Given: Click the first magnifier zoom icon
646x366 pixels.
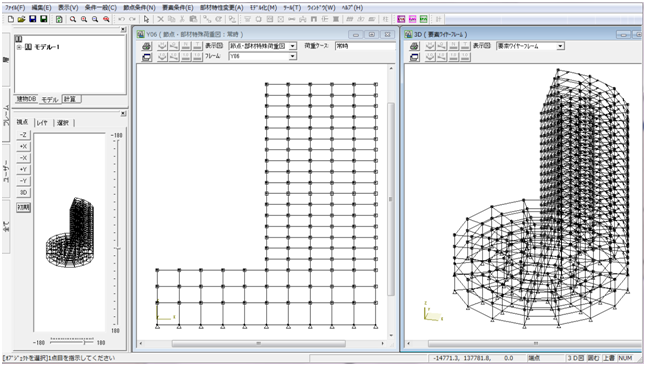Looking at the screenshot, I should click(73, 19).
